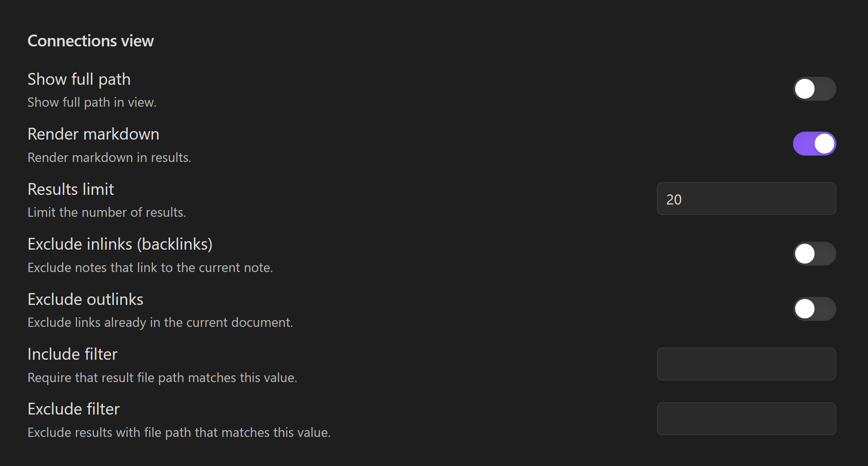Disable the Render markdown toggle
Viewport: 868px width, 466px height.
click(x=814, y=144)
